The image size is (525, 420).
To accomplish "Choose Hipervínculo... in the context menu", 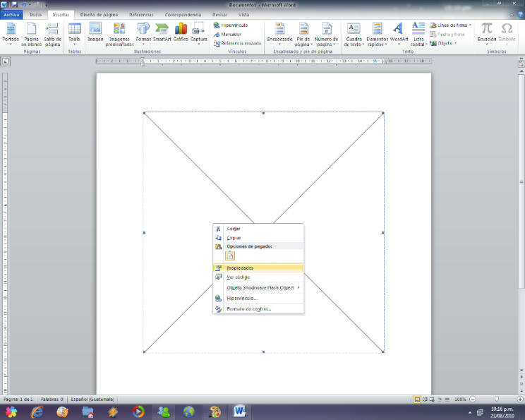I will pyautogui.click(x=258, y=299).
